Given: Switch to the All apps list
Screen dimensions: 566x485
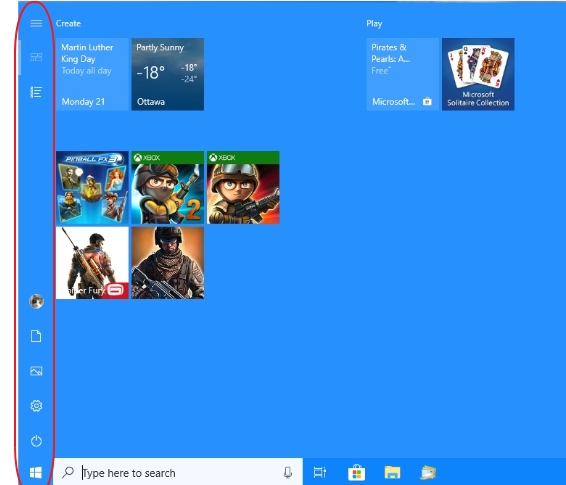Looking at the screenshot, I should click(x=36, y=92).
